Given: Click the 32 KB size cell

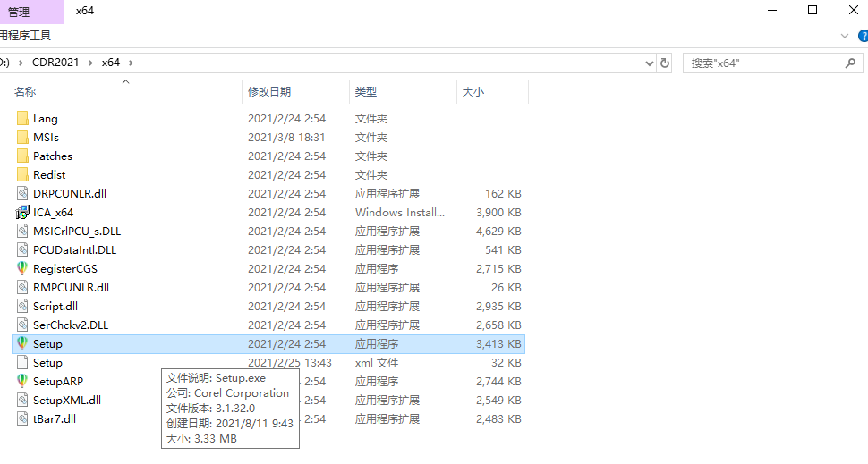Looking at the screenshot, I should click(x=506, y=363).
